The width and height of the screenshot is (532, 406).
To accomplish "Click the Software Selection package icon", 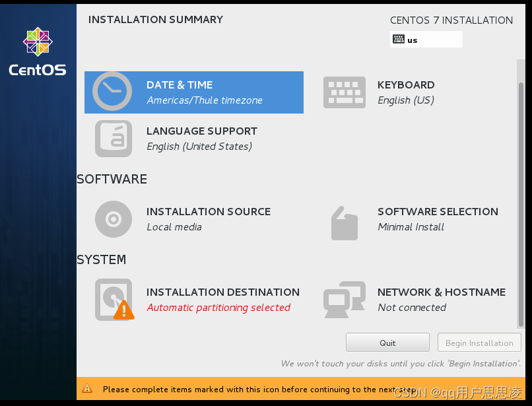I will 344,222.
